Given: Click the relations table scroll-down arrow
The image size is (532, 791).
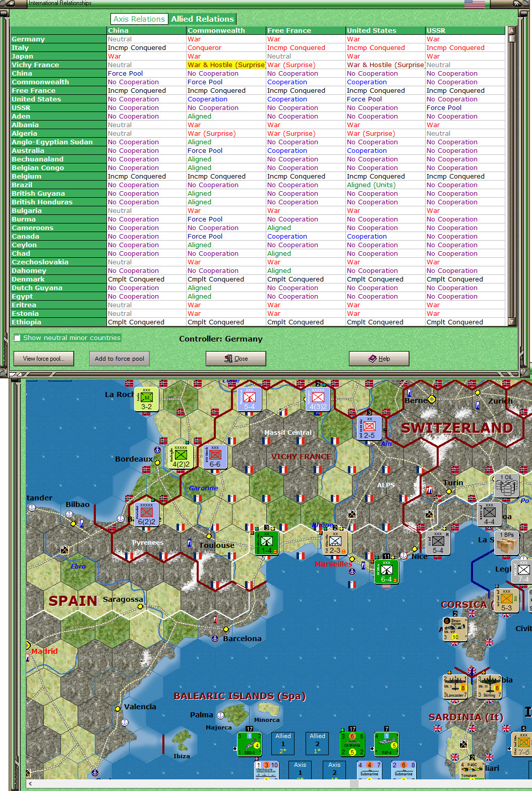Looking at the screenshot, I should [512, 322].
